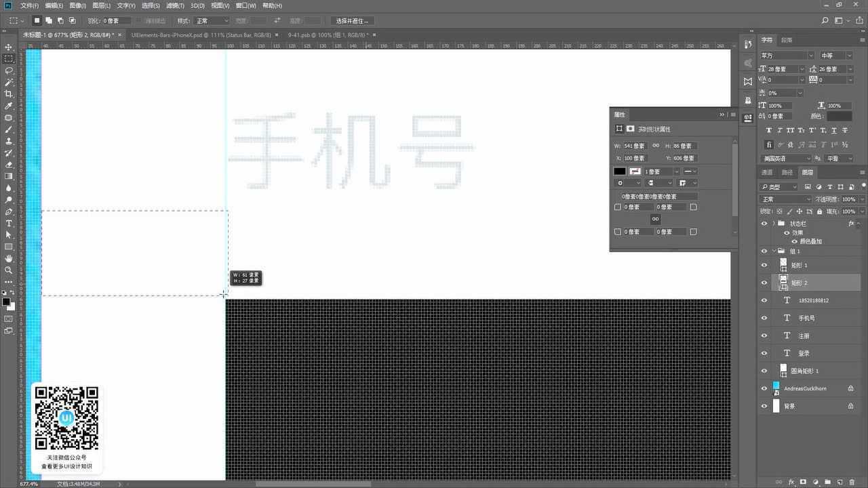Hide the AndreasGucklhorn layer

pyautogui.click(x=764, y=388)
